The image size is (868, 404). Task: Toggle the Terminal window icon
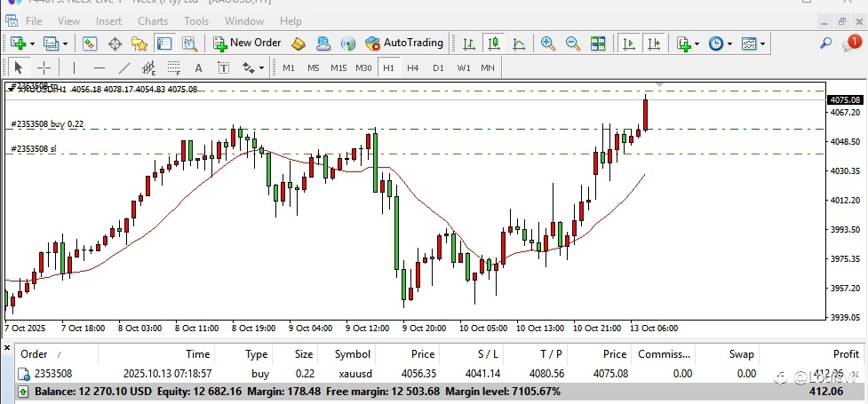[163, 44]
